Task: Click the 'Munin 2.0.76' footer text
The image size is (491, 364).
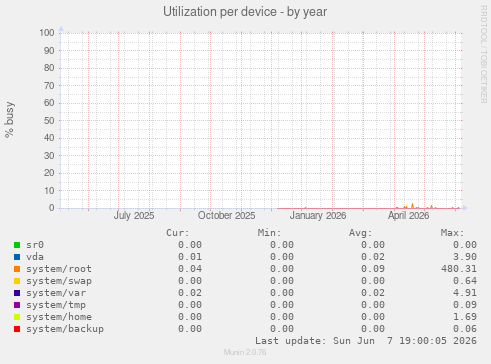Action: click(245, 352)
